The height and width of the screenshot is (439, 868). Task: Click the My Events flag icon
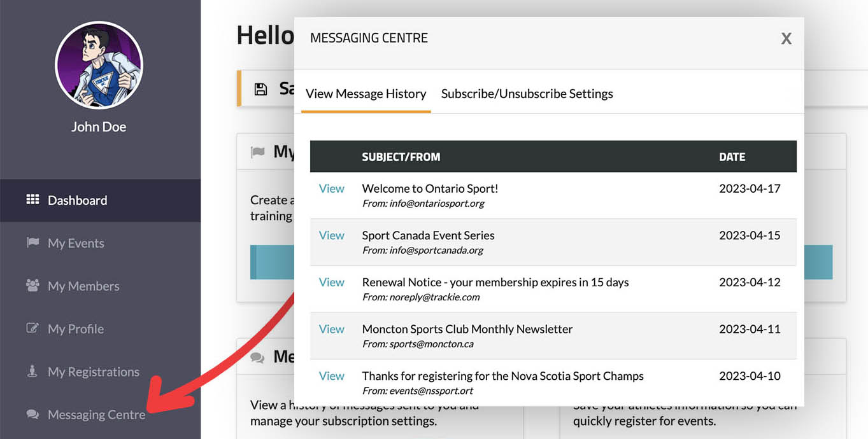(x=32, y=242)
